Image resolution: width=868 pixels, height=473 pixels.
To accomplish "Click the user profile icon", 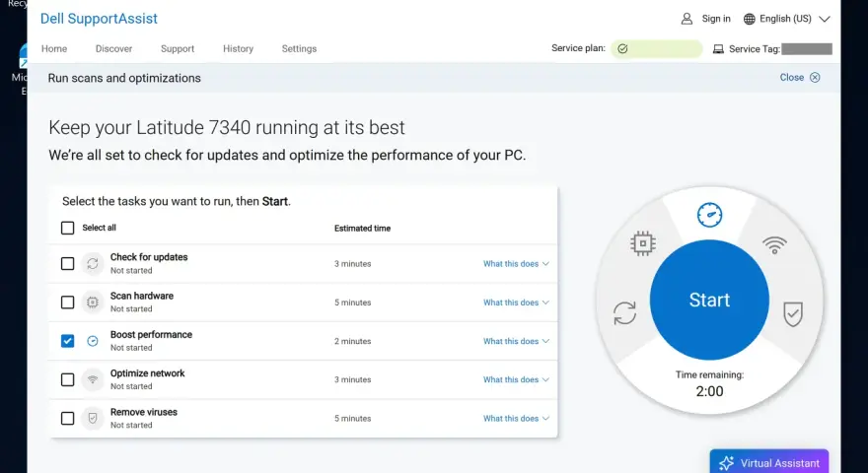I will tap(687, 19).
